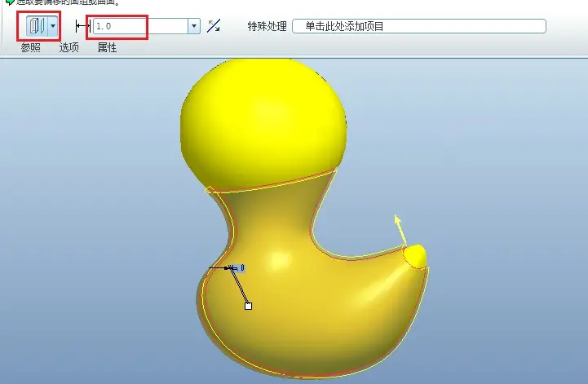Select the standard offset type icon
588x384 pixels.
[x=37, y=26]
